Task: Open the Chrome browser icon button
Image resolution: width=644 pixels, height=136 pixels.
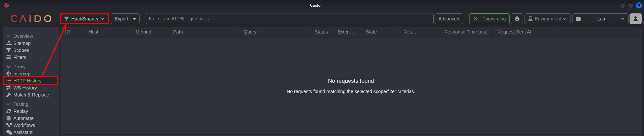Action: click(517, 19)
